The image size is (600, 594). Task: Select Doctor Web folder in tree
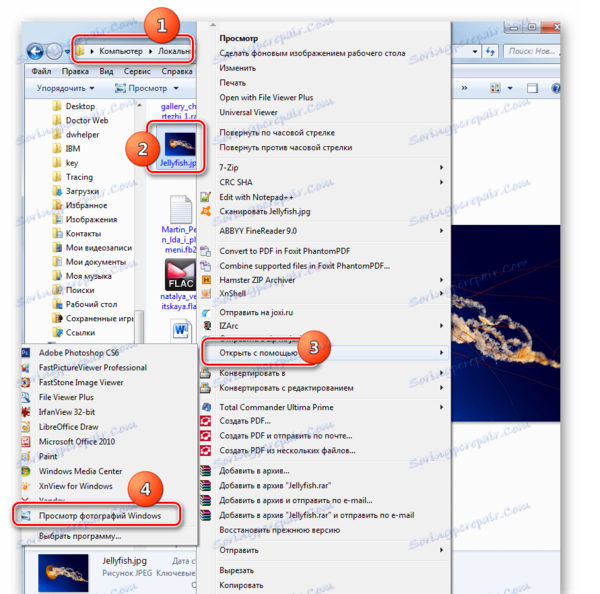coord(87,120)
